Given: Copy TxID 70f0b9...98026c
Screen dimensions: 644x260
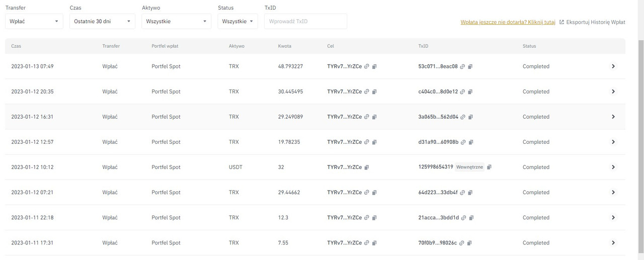Looking at the screenshot, I should click(x=469, y=242).
